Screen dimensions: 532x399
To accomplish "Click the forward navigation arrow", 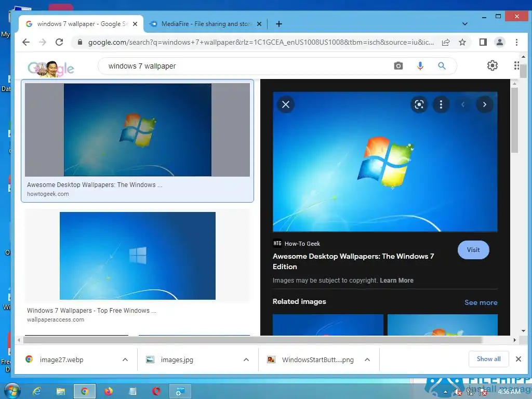I will 43,42.
